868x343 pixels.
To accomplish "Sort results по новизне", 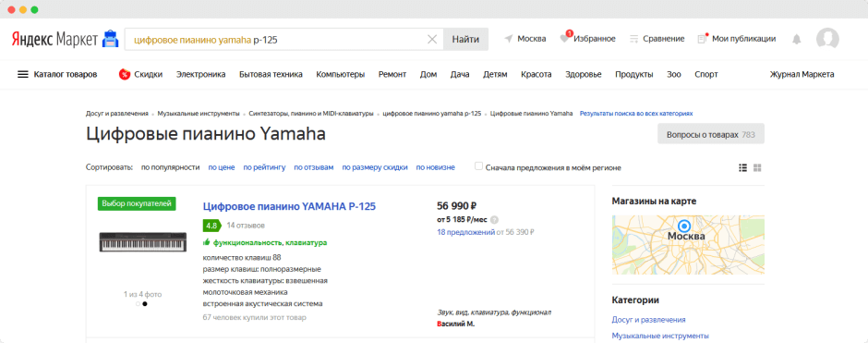I will (436, 167).
